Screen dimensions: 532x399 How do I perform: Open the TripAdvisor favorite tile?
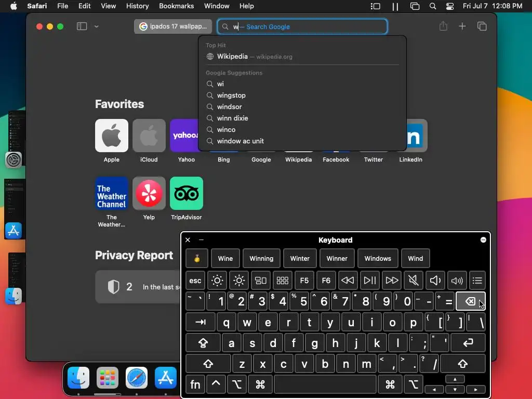(x=187, y=193)
